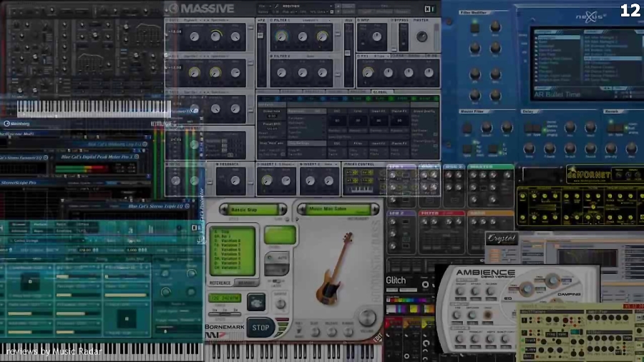Open Massive FX1 type dropdown

[381, 56]
